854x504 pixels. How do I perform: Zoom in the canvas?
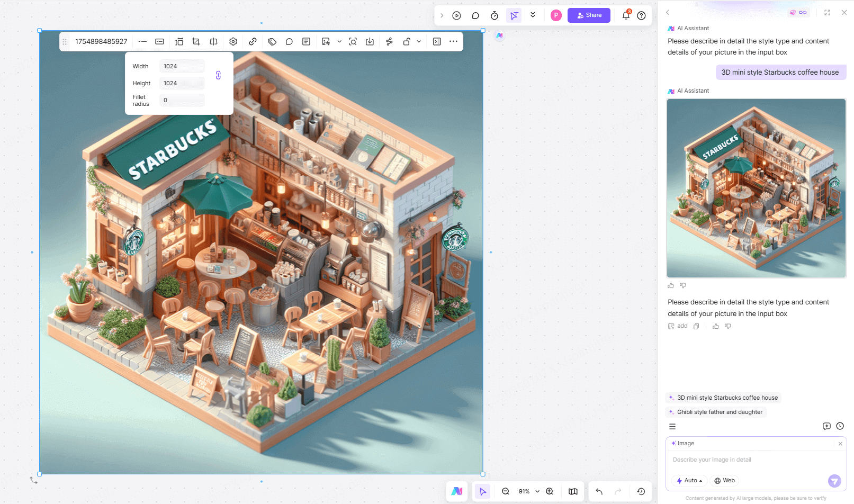pyautogui.click(x=550, y=491)
